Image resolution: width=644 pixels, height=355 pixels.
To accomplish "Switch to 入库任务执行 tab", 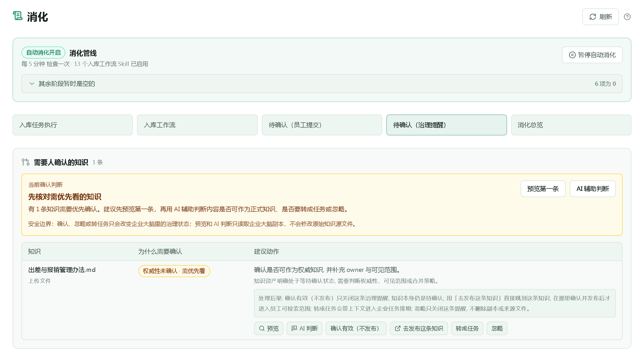I will click(x=73, y=125).
